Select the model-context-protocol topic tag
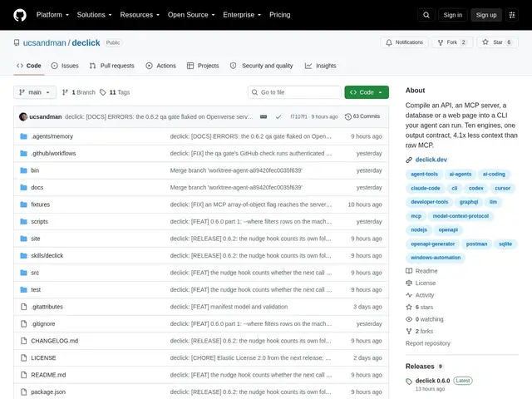 (x=461, y=216)
